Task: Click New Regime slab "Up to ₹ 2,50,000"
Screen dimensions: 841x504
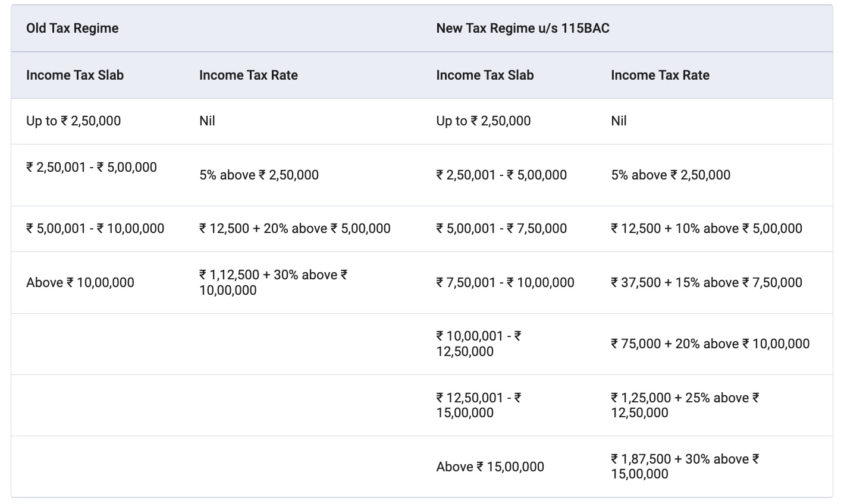Action: click(x=484, y=121)
